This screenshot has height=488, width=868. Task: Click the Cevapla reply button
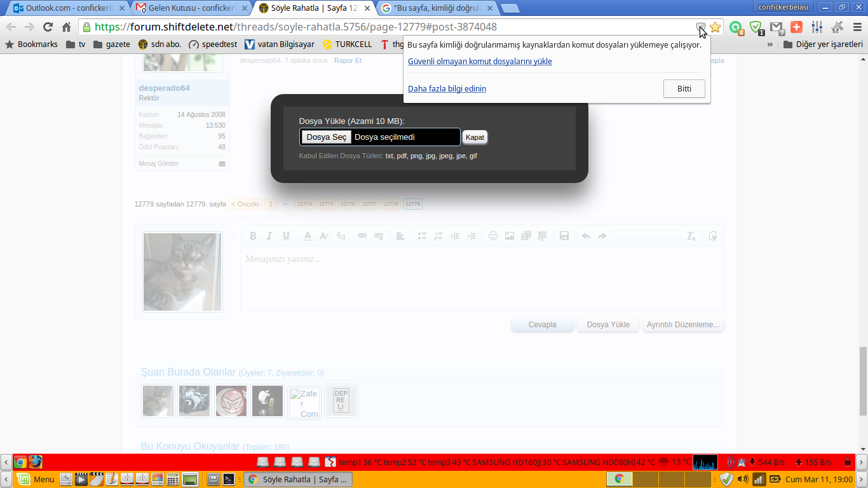(543, 325)
